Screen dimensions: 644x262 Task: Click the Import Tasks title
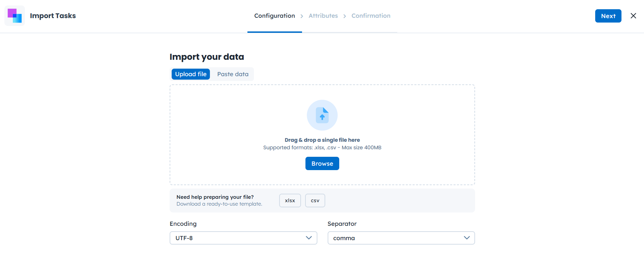tap(53, 16)
